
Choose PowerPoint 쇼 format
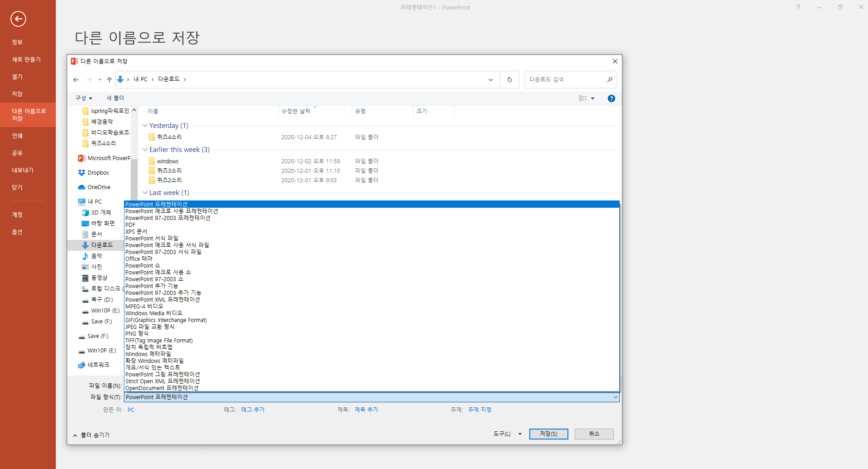[371, 266]
